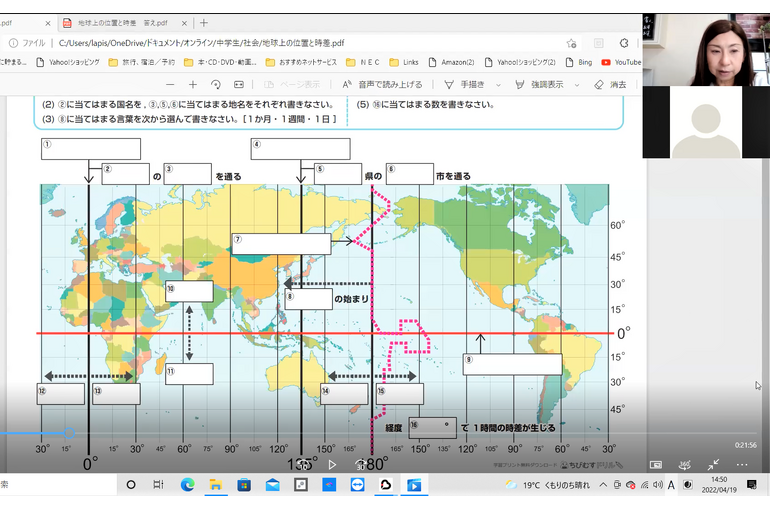Screen dimensions: 770x510
Task: Open the Mail app in taskbar
Action: pos(272,485)
